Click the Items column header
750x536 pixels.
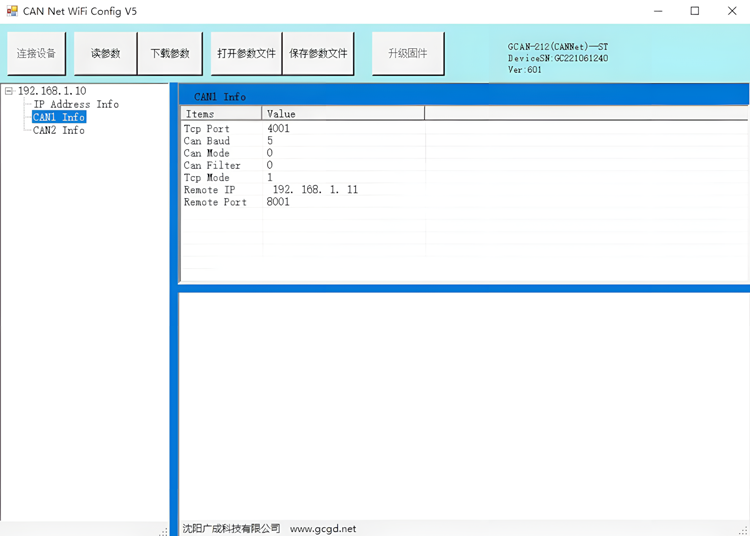click(220, 114)
